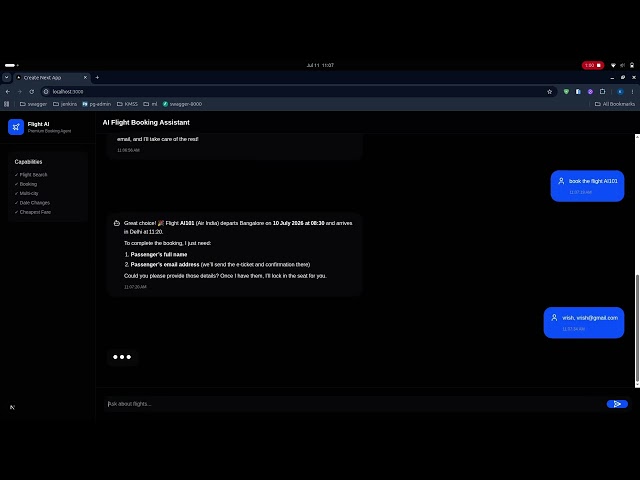This screenshot has width=640, height=480.
Task: Focus the Ask about flights input field
Action: [x=353, y=404]
